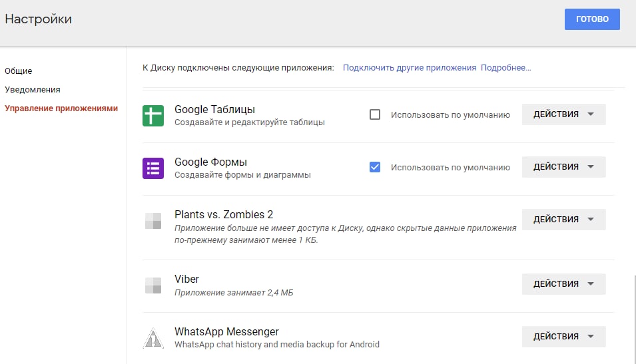Switch to the Общие settings section
Image resolution: width=636 pixels, height=364 pixels.
18,71
